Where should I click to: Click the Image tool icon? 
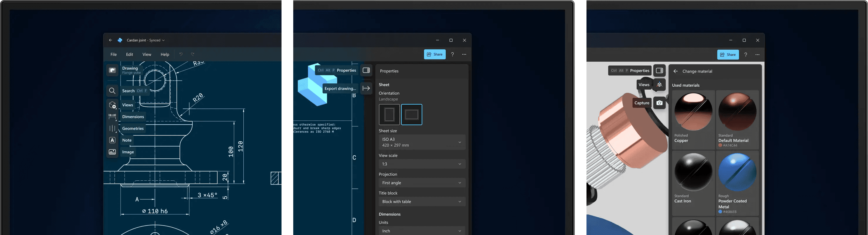(112, 152)
